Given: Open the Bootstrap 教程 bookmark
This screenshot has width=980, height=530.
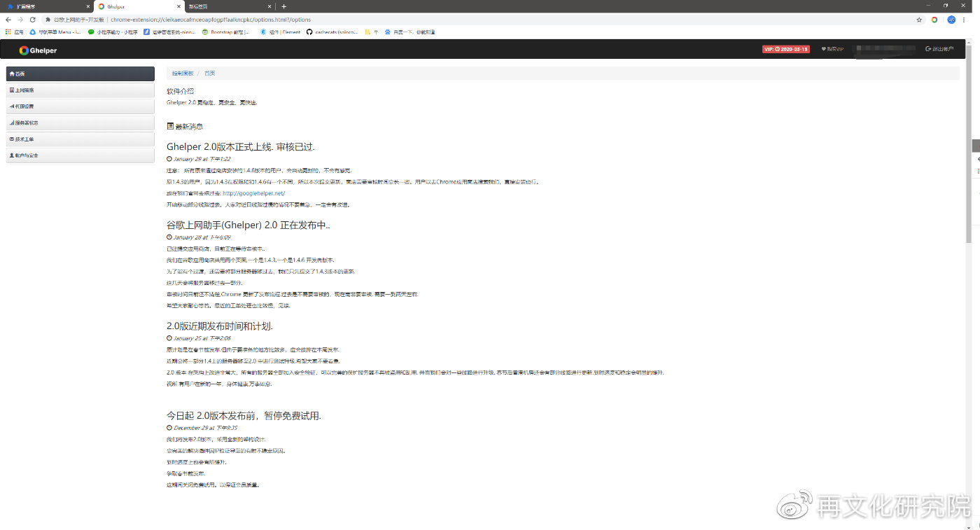Looking at the screenshot, I should [x=225, y=32].
